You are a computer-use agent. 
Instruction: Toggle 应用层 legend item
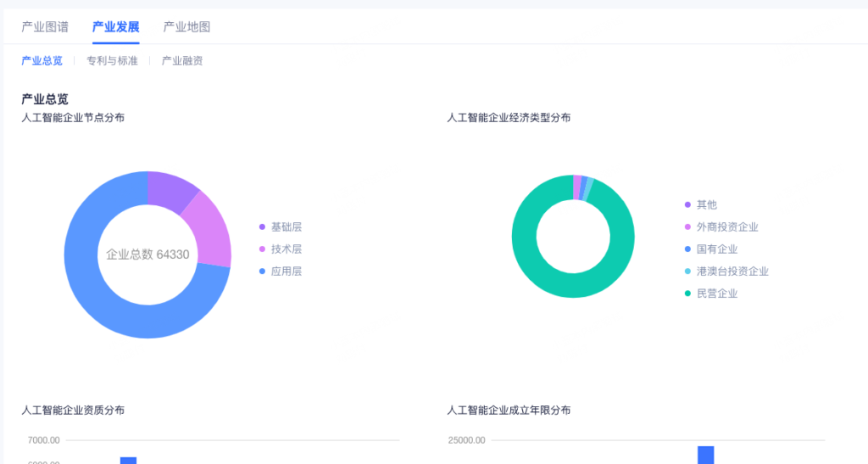286,271
